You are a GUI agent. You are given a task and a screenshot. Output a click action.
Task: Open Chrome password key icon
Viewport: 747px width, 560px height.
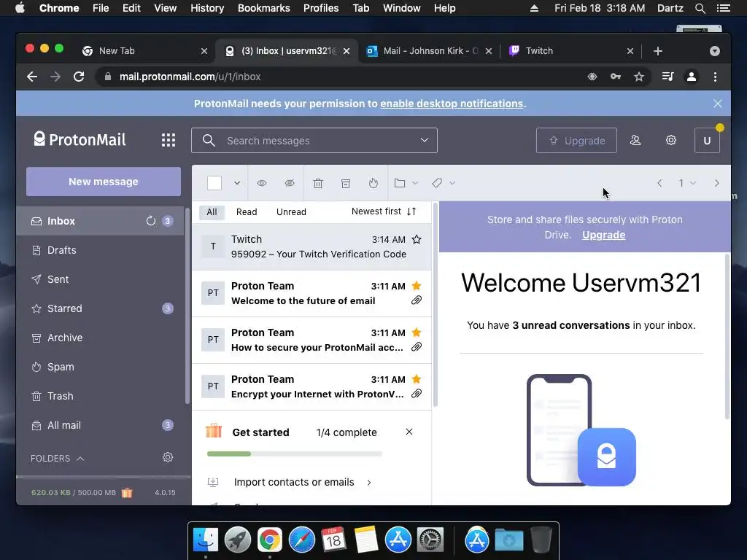(616, 77)
